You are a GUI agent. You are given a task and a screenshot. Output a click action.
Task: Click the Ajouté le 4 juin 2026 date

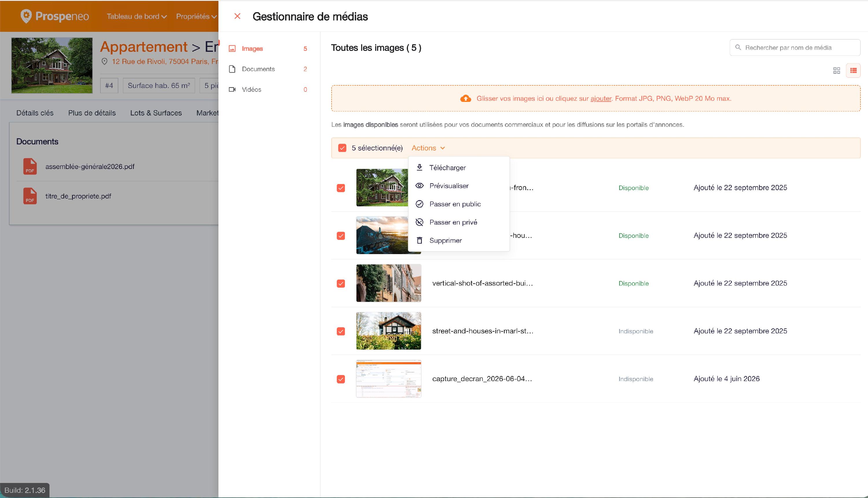pos(727,379)
